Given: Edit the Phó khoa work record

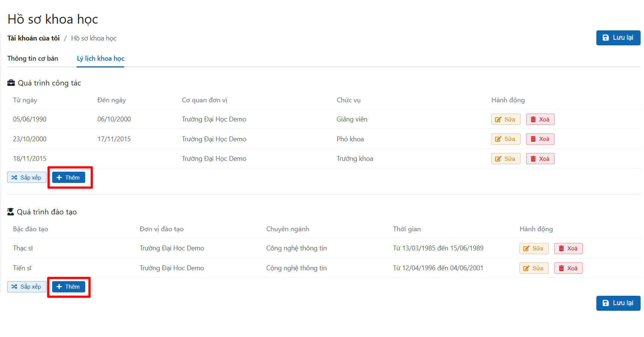Looking at the screenshot, I should (x=505, y=139).
